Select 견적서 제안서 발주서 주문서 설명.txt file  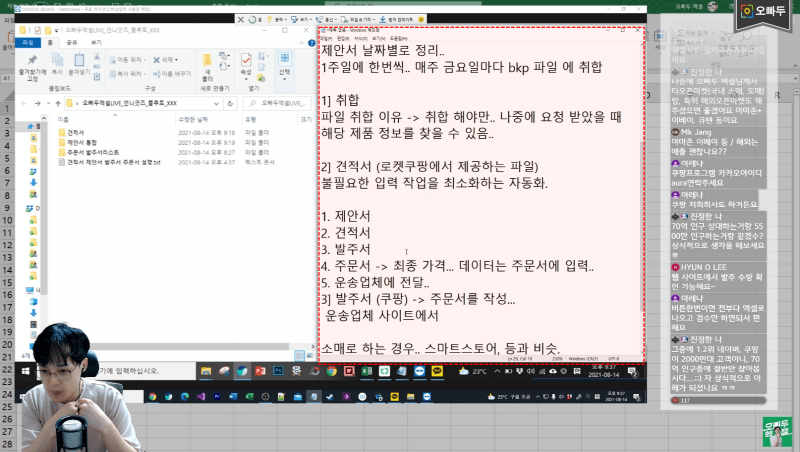click(x=113, y=162)
